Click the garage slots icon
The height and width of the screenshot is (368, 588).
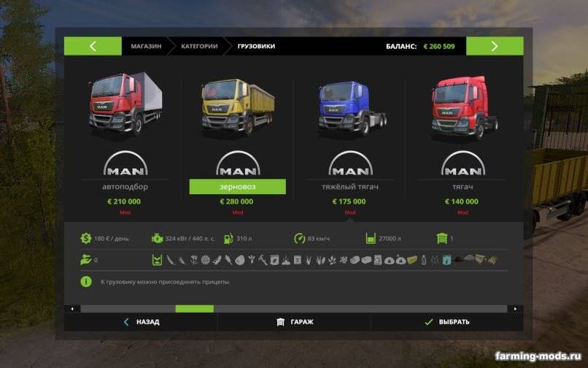point(442,239)
